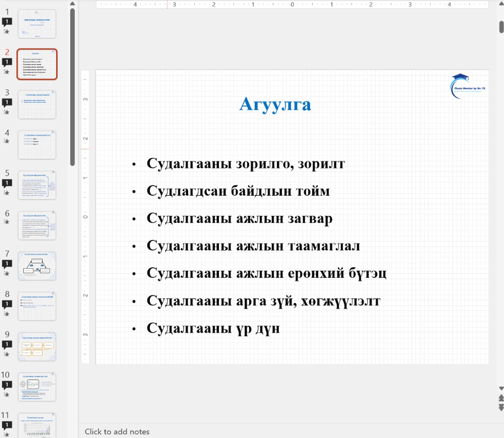Click the bullet 'Судлагдсан байдлын тойм'
Image resolution: width=504 pixels, height=438 pixels.
click(238, 191)
